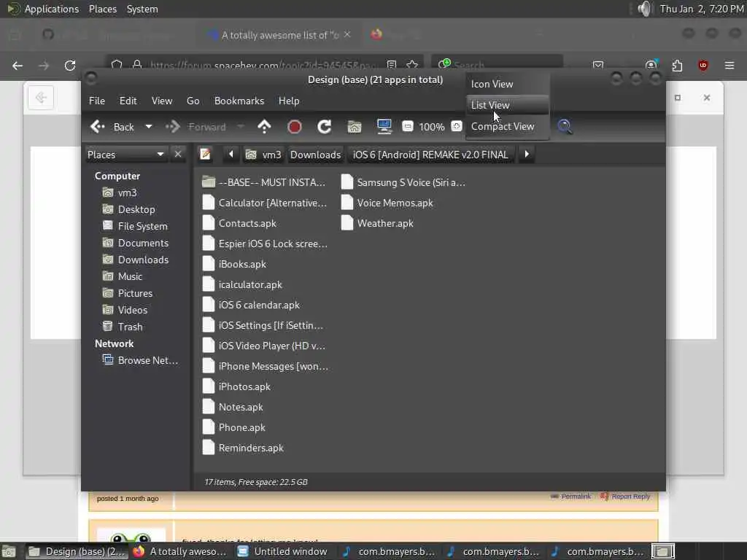Choose Icon View from the view list

tap(508, 84)
